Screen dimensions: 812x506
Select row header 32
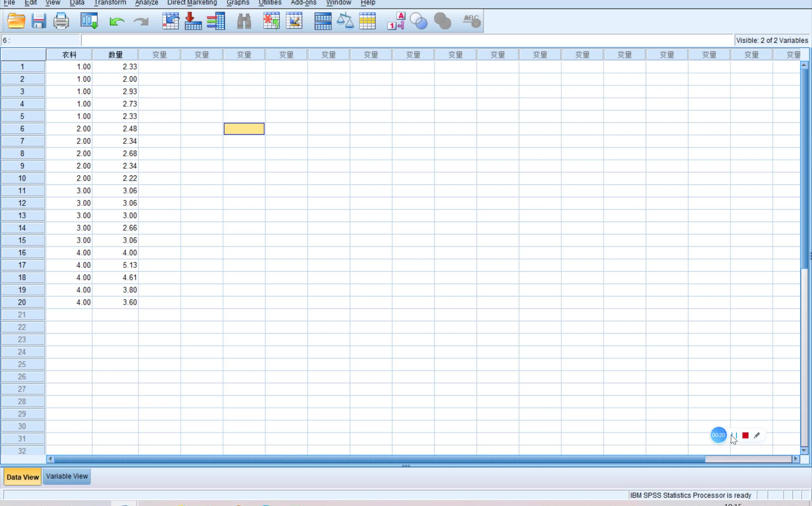click(x=23, y=451)
